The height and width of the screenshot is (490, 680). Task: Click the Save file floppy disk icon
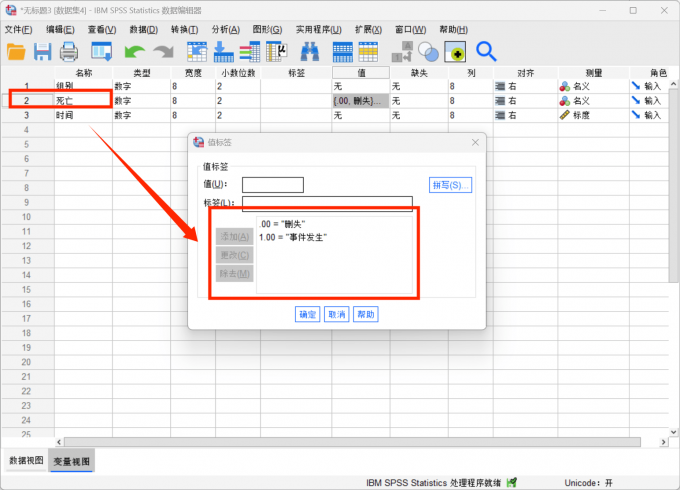point(42,51)
